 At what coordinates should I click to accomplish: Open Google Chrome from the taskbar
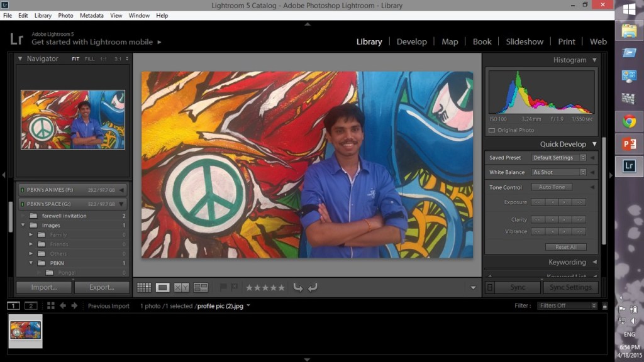click(629, 121)
